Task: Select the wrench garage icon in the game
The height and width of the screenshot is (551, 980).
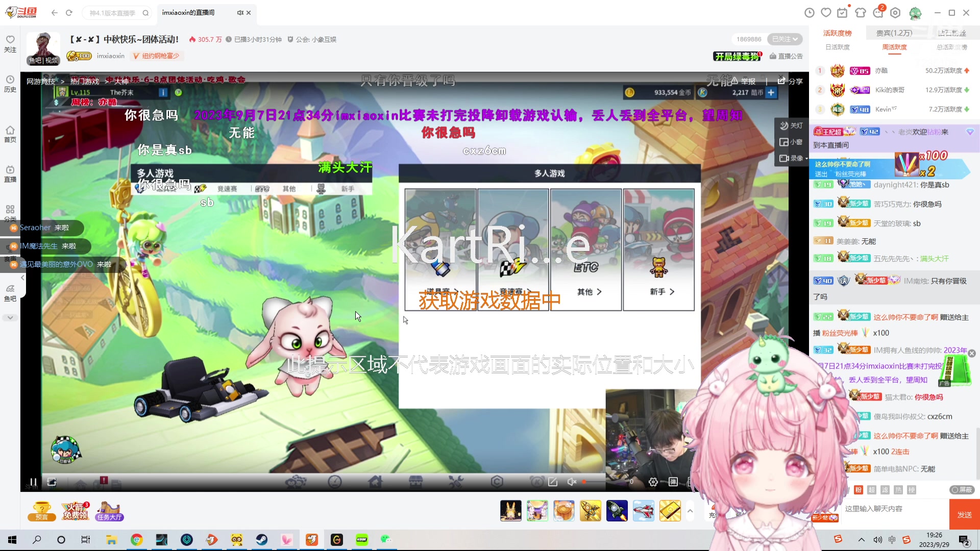Action: coord(456,482)
